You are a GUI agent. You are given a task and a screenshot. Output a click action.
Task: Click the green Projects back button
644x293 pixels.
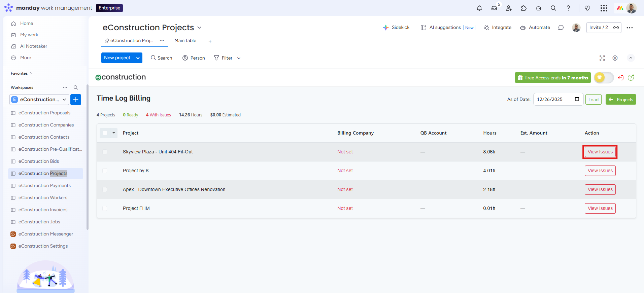[x=621, y=100]
